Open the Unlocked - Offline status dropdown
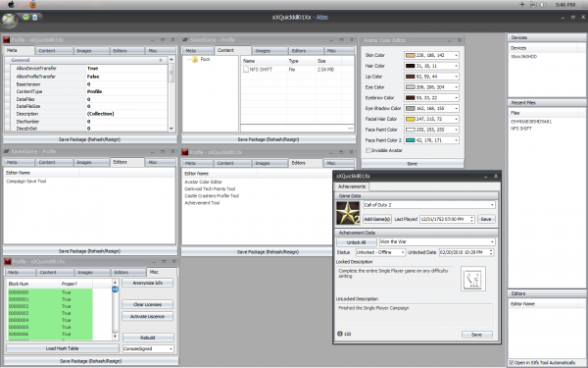This screenshot has height=368, width=588. (403, 252)
